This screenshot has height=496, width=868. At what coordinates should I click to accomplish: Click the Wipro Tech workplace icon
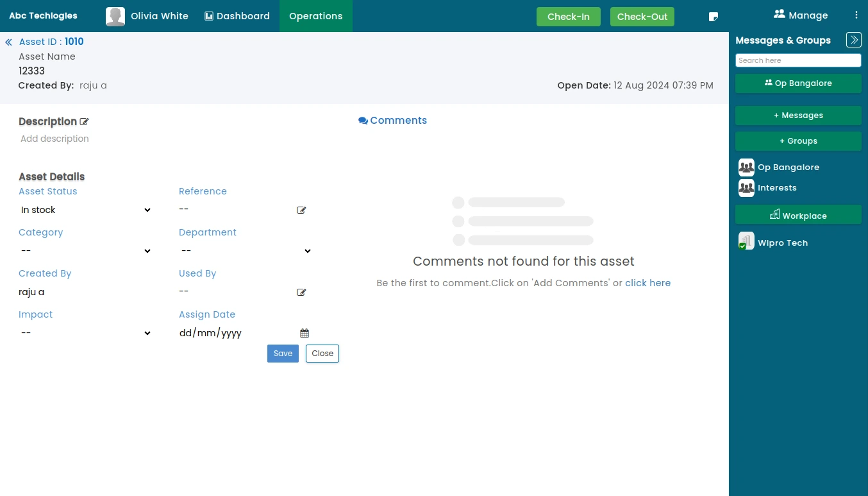point(746,241)
